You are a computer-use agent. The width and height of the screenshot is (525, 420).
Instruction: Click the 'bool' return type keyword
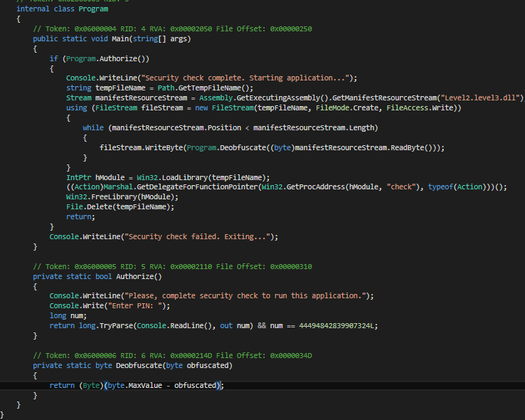(x=103, y=277)
